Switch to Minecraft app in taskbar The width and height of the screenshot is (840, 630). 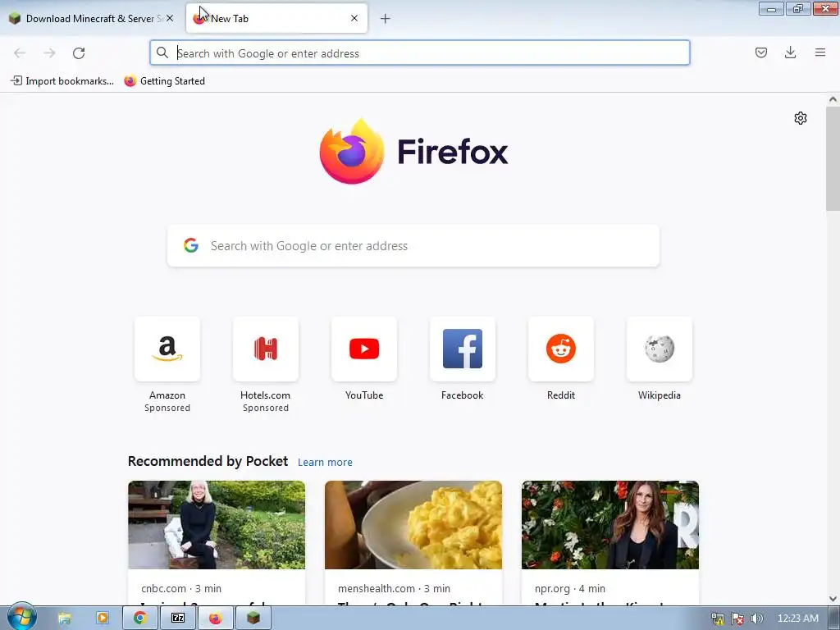(x=253, y=619)
